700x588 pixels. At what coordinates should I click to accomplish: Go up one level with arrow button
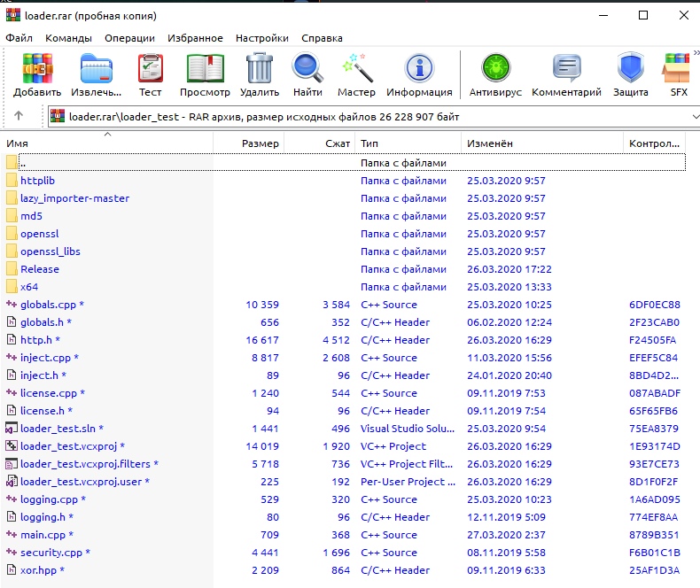point(19,116)
